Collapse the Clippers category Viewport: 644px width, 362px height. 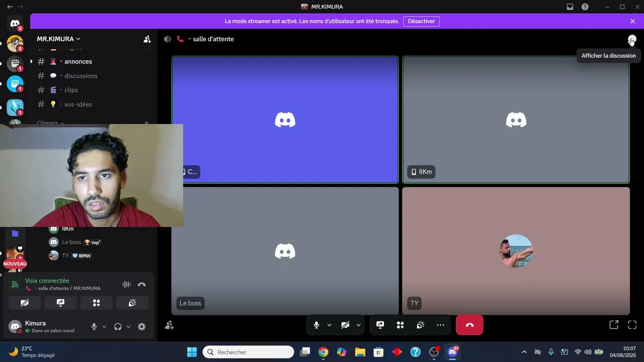tap(50, 123)
